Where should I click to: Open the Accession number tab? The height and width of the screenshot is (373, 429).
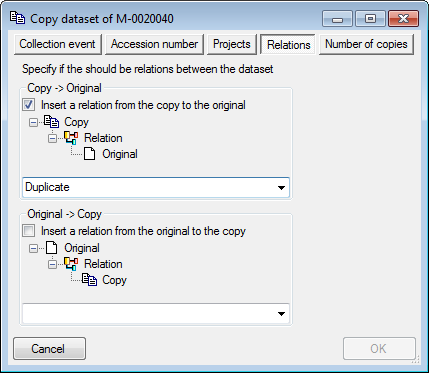(154, 44)
